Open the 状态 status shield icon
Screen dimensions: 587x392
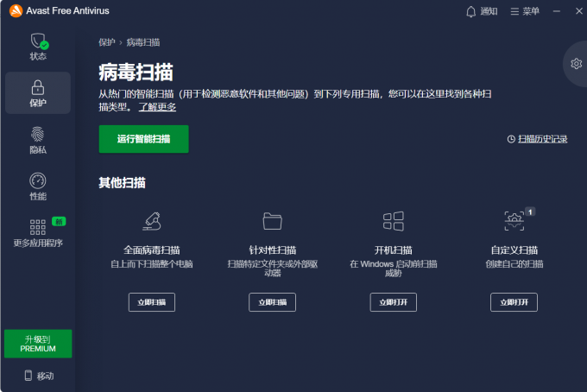coord(39,41)
